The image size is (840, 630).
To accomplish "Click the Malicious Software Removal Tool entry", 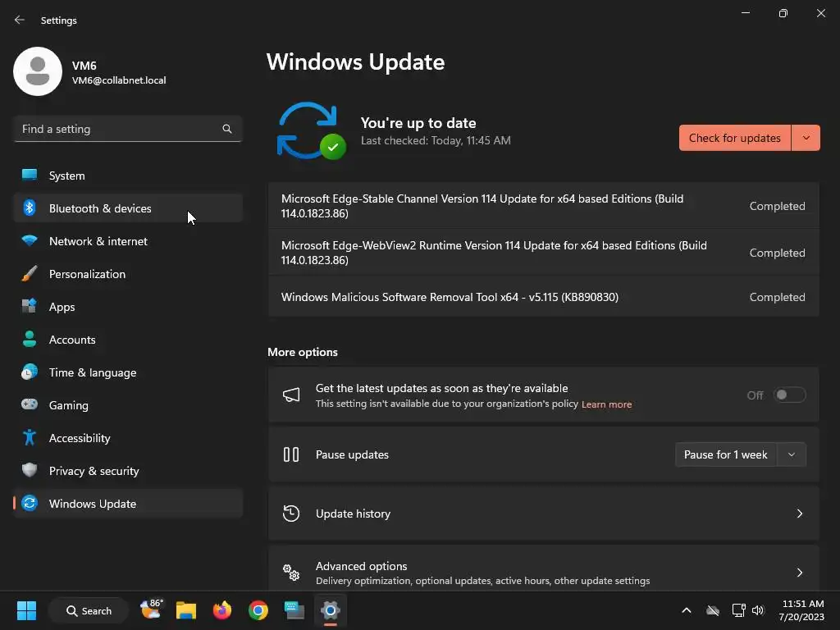I will [x=543, y=297].
